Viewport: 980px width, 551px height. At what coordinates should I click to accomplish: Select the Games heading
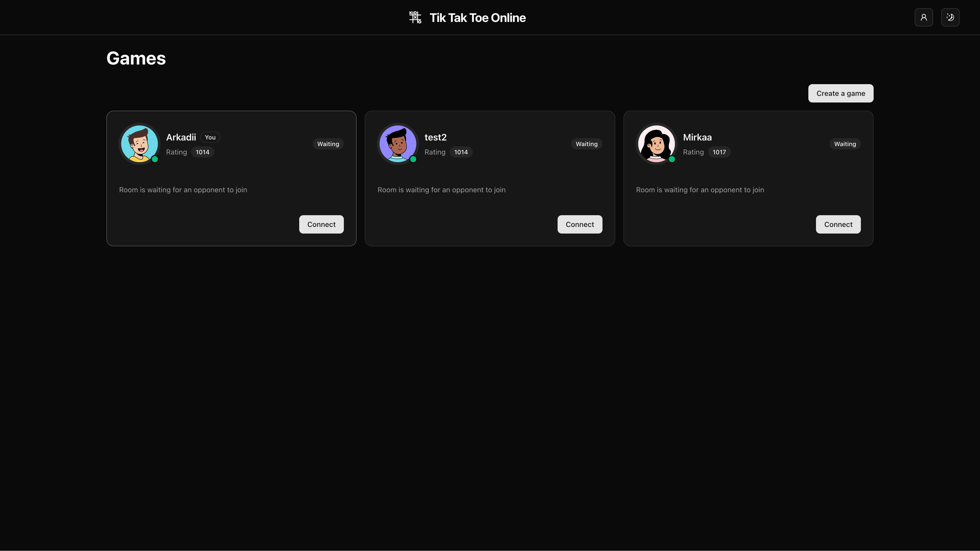click(136, 58)
